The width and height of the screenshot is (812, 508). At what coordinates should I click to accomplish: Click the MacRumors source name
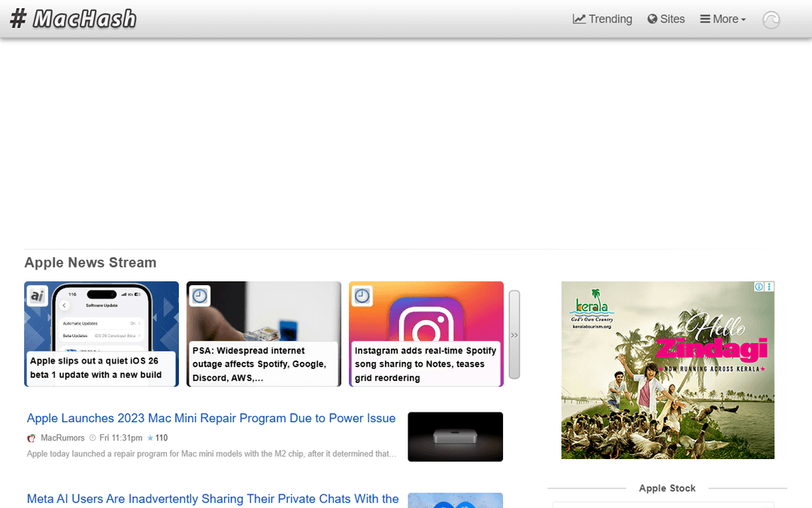62,438
